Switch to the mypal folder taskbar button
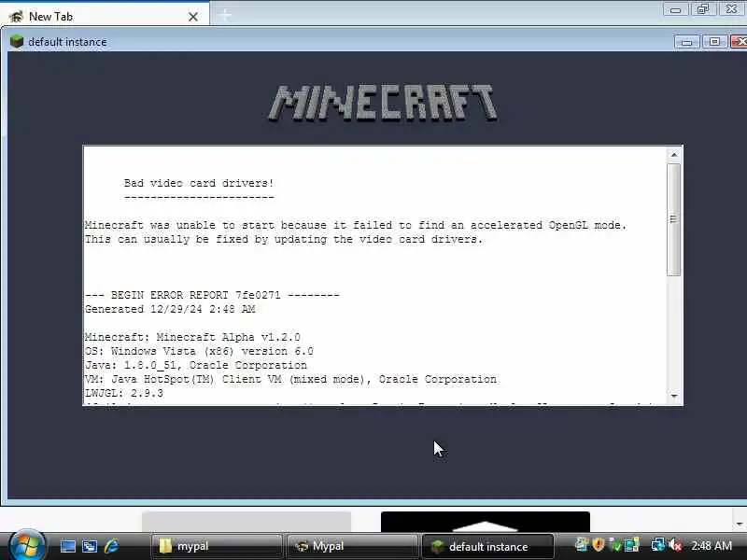This screenshot has height=560, width=747. 217,546
